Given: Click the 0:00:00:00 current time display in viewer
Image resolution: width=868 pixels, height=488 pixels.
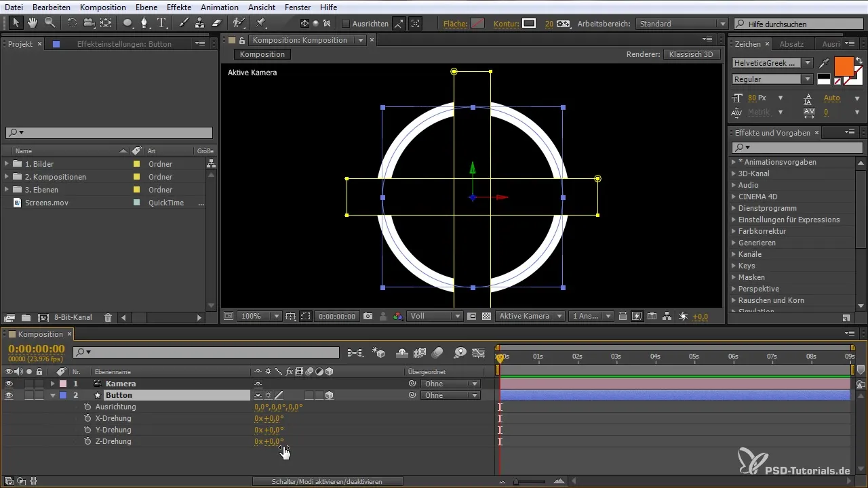Looking at the screenshot, I should [x=337, y=317].
